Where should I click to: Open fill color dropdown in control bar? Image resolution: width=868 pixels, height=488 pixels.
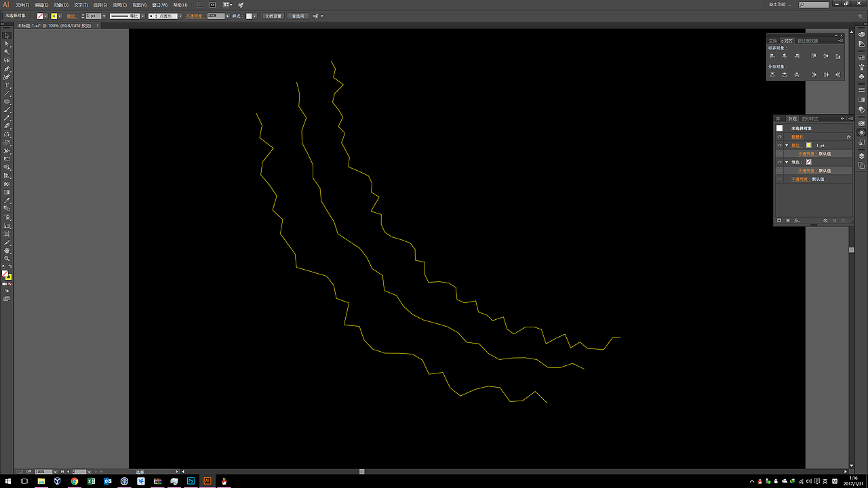click(45, 16)
